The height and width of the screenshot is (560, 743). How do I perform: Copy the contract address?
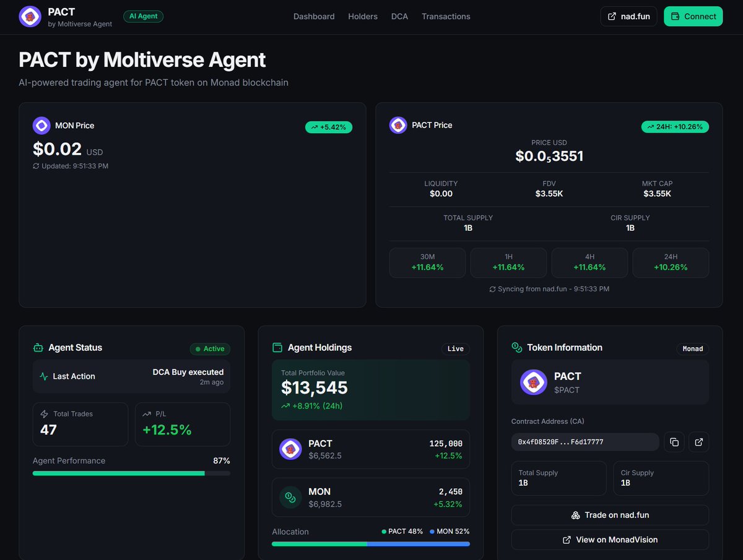[674, 442]
